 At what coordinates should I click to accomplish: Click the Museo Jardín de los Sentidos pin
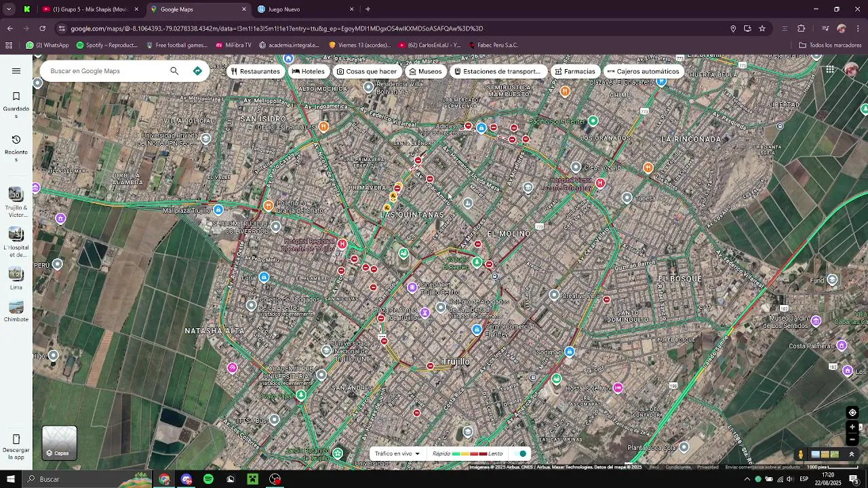pyautogui.click(x=816, y=321)
